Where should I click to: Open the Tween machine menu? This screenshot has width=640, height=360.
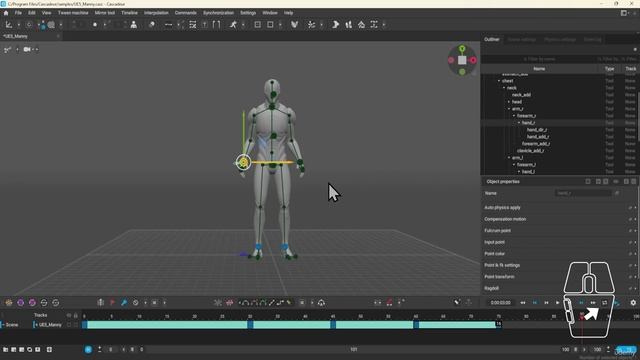click(73, 13)
